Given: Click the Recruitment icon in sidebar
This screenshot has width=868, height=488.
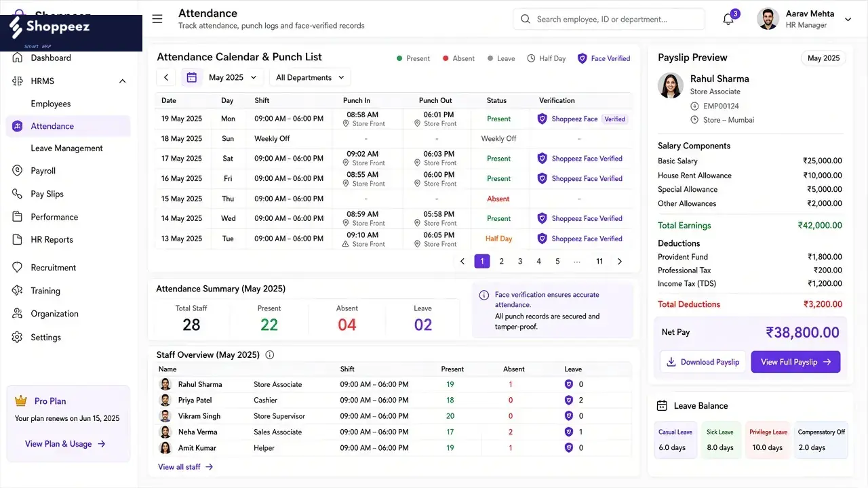Looking at the screenshot, I should pyautogui.click(x=18, y=268).
